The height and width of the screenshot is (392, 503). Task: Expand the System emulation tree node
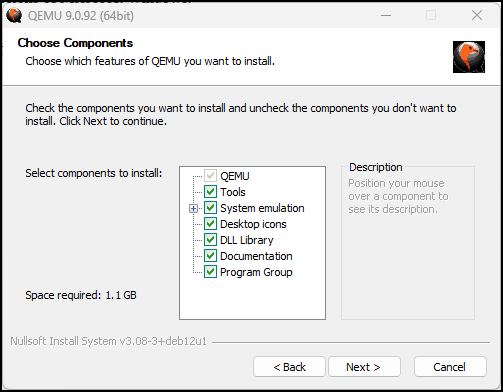coord(193,208)
